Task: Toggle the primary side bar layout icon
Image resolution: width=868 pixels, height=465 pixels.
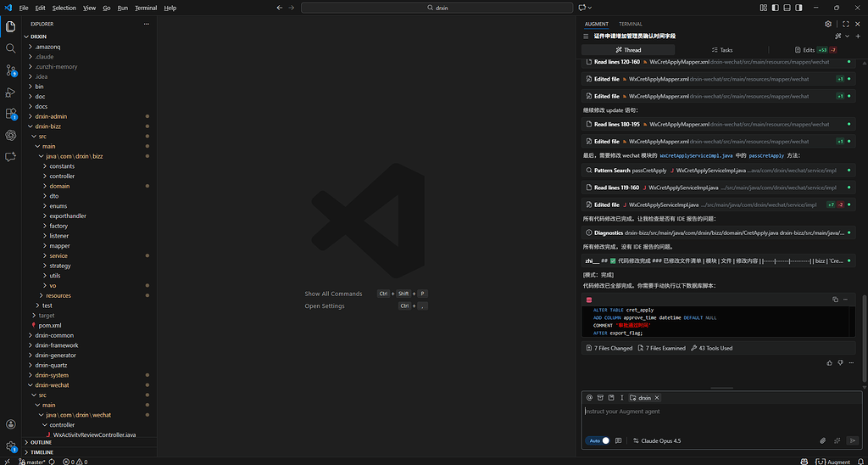Action: (775, 8)
